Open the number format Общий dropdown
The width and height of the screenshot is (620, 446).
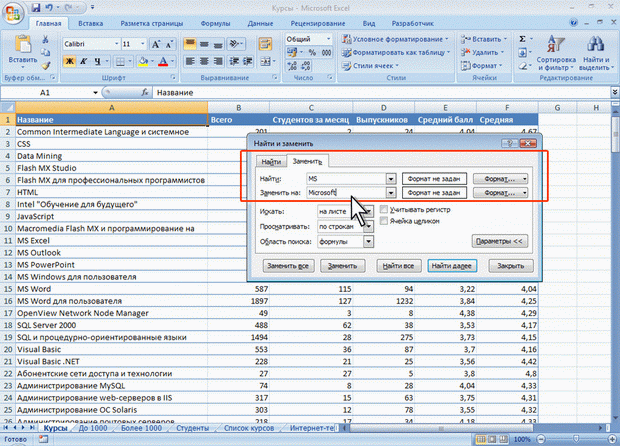click(x=328, y=39)
